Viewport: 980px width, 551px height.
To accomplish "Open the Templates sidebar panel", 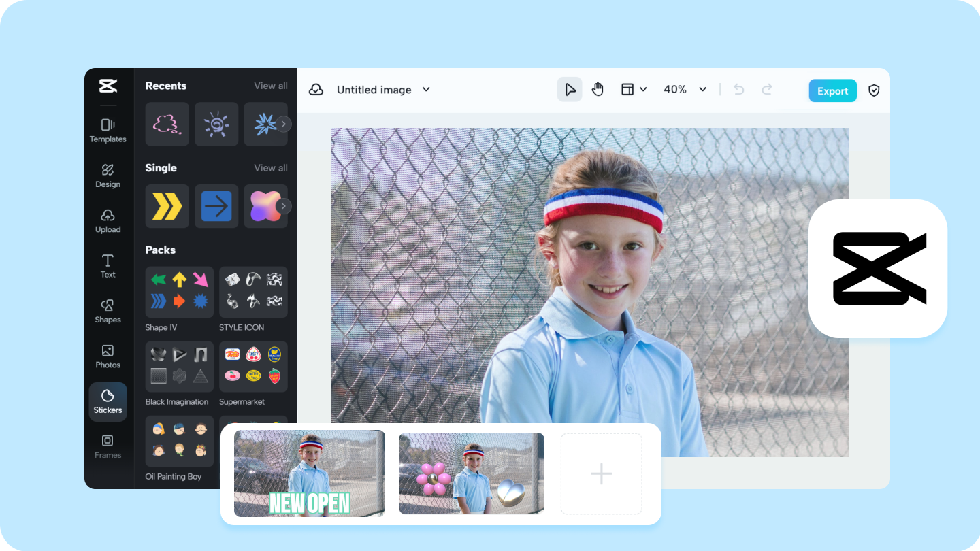I will (108, 131).
